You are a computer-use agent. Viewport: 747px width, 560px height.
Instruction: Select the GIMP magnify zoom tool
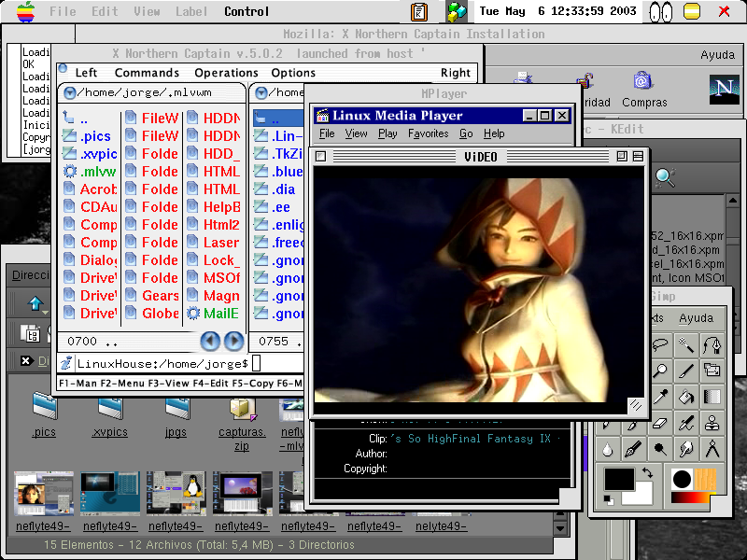tap(660, 371)
